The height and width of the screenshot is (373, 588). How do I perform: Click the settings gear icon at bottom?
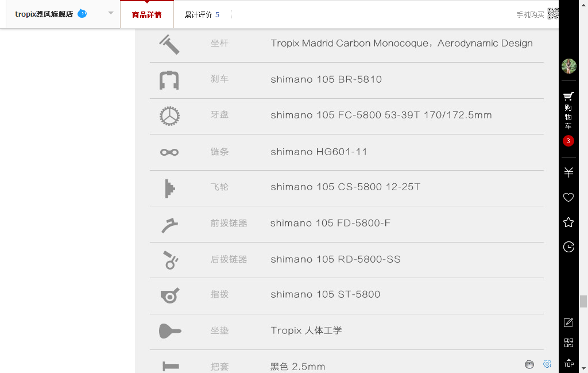(x=547, y=364)
